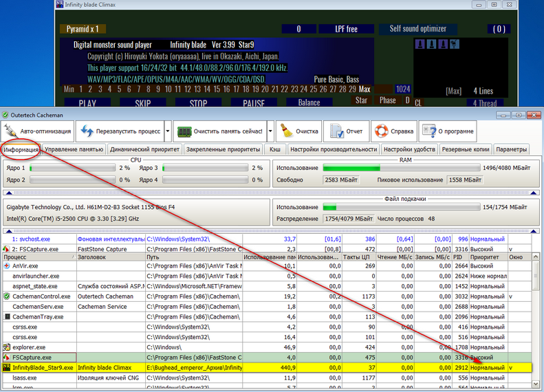Toggle the Star option in Infinity blade

(x=361, y=100)
